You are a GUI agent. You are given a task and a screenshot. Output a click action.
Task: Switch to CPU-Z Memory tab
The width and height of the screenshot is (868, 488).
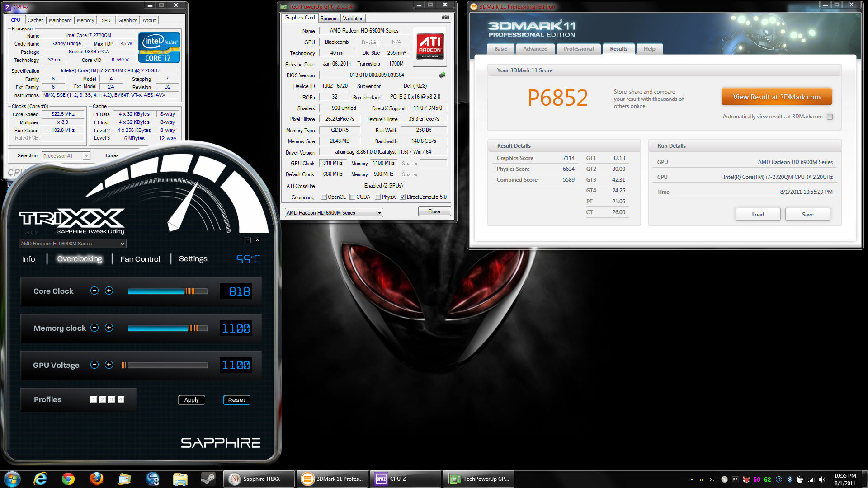[x=85, y=20]
